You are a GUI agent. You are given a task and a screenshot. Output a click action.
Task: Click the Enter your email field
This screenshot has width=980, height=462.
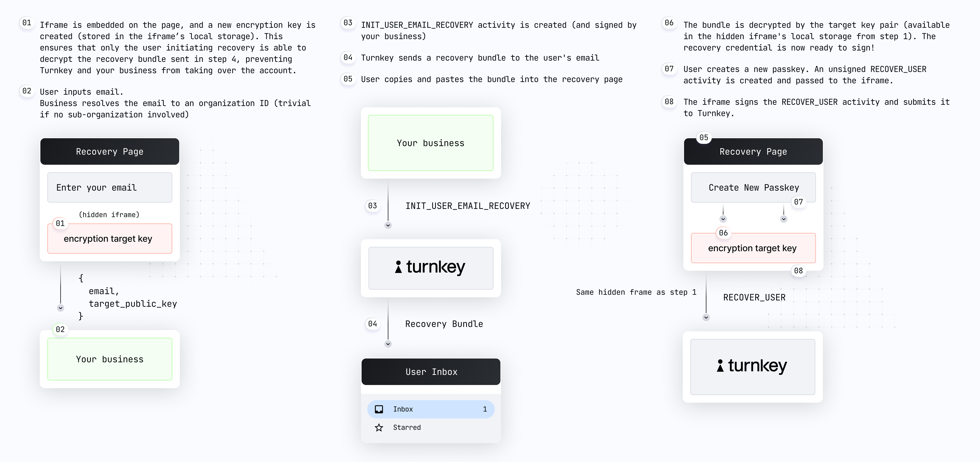pos(110,188)
